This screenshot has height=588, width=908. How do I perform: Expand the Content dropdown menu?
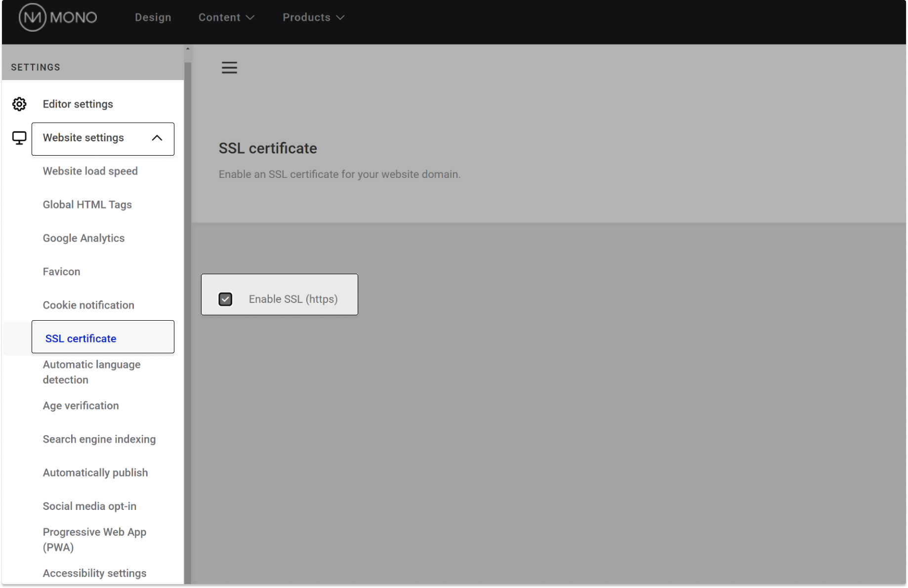[x=227, y=17]
